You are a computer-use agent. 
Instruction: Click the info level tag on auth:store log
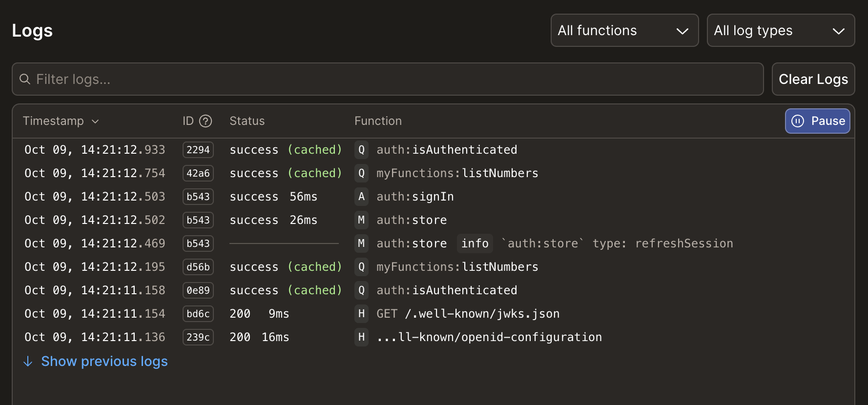[x=475, y=243]
